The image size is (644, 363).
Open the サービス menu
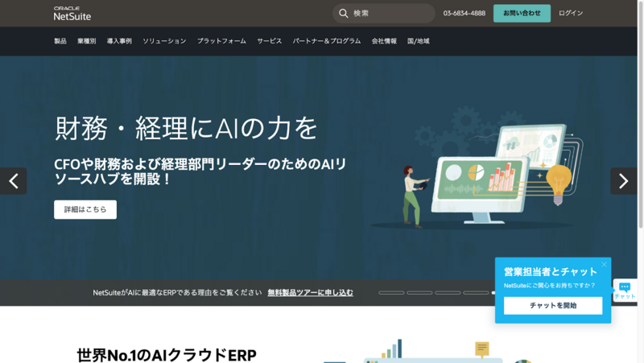[x=270, y=41]
